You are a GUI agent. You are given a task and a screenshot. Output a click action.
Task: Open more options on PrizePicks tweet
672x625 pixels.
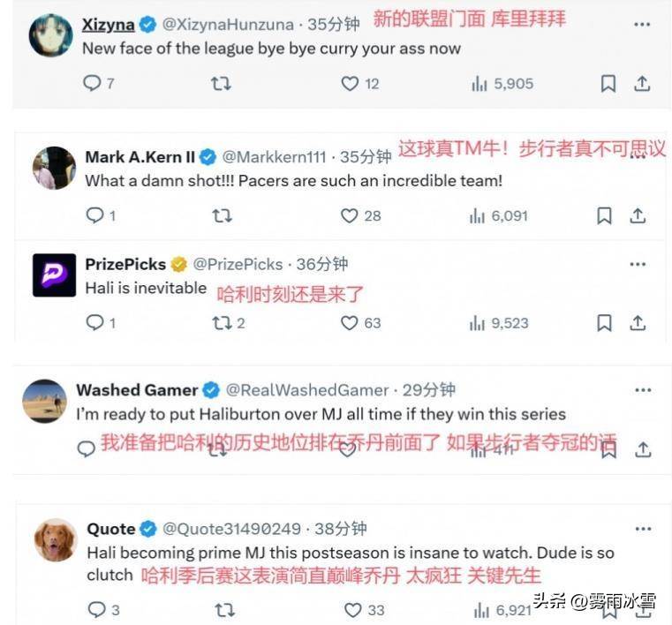coord(638,264)
